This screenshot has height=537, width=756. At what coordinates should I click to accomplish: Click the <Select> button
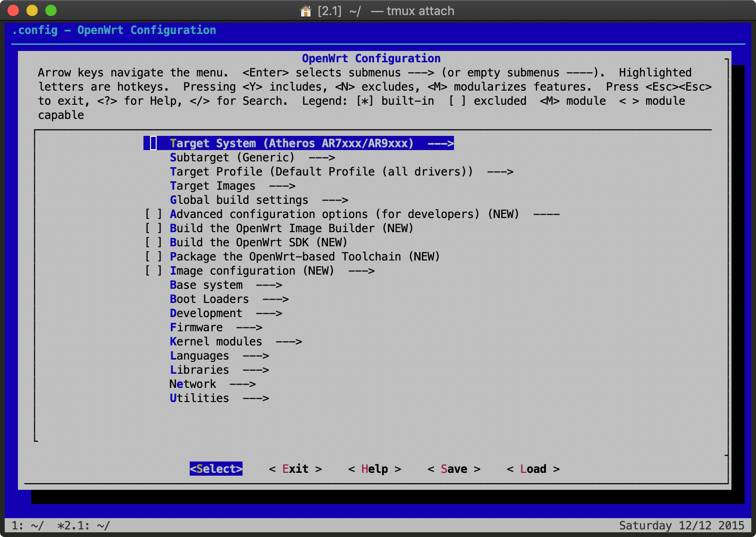216,469
